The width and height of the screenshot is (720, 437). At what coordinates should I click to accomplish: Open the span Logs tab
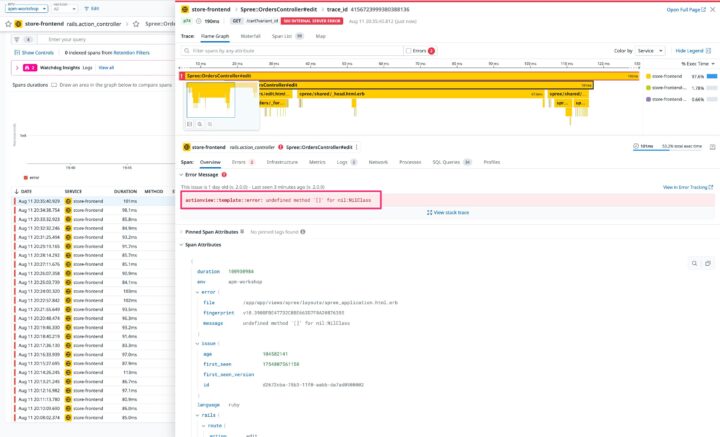click(x=347, y=162)
